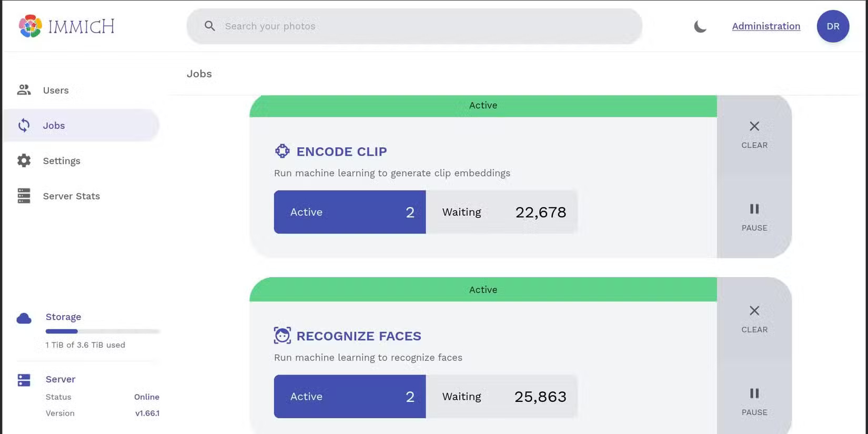This screenshot has width=868, height=434.
Task: Type in the Search your photos field
Action: (421, 26)
